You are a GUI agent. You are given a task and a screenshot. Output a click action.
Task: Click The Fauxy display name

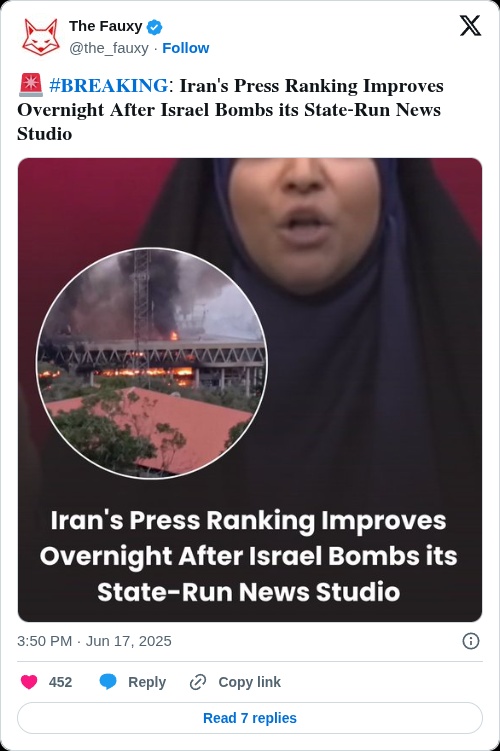pyautogui.click(x=105, y=26)
